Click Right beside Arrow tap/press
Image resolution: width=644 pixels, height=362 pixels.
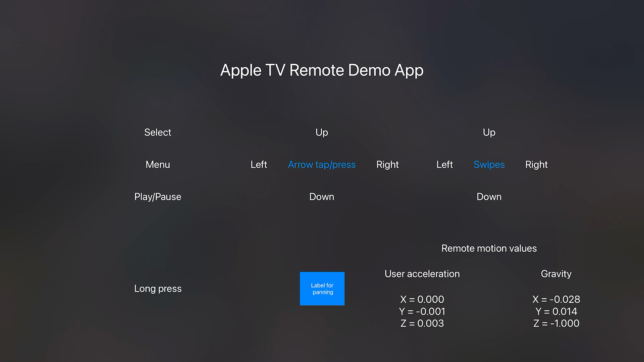(x=387, y=165)
